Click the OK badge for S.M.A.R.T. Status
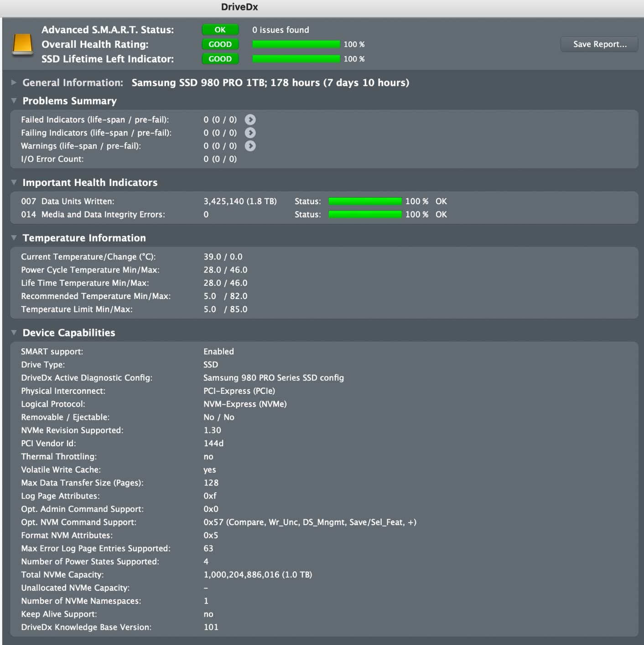The width and height of the screenshot is (644, 645). coord(220,30)
